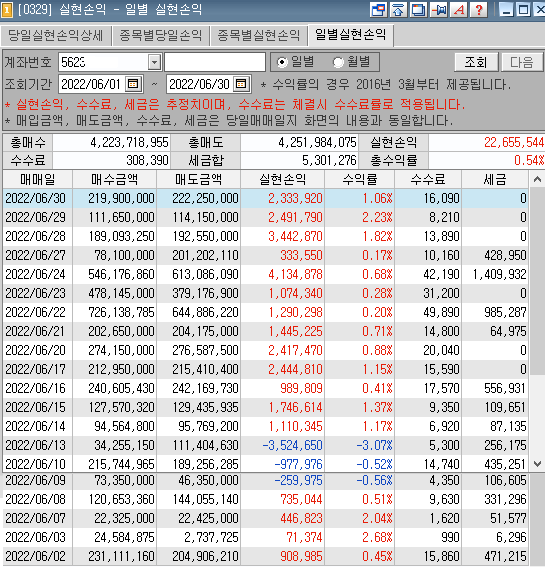Click tax sum value 5,301,276
This screenshot has width=545, height=567.
[x=329, y=160]
